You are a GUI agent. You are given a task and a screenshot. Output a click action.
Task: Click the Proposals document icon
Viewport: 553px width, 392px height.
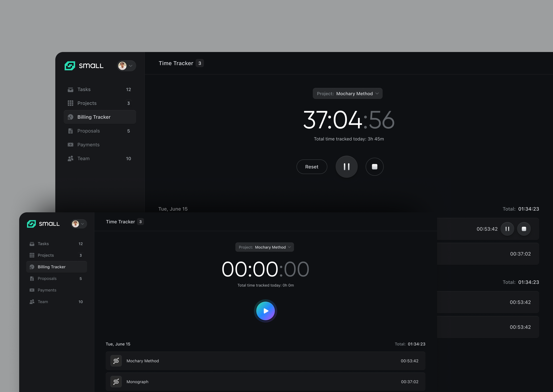(71, 131)
